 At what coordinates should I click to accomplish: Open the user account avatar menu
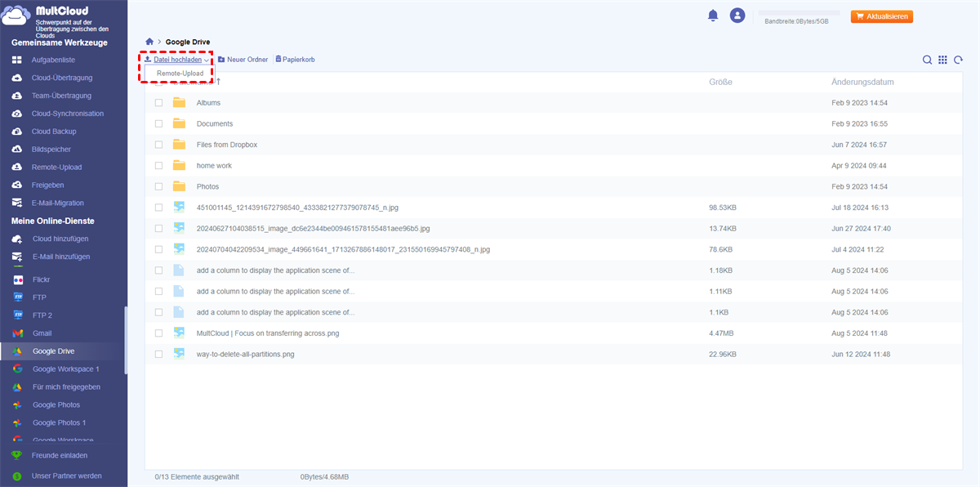[737, 16]
